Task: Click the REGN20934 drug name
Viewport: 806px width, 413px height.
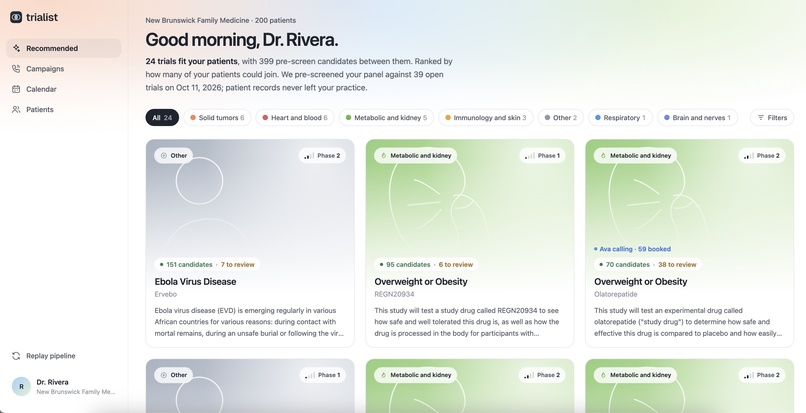Action: tap(394, 294)
